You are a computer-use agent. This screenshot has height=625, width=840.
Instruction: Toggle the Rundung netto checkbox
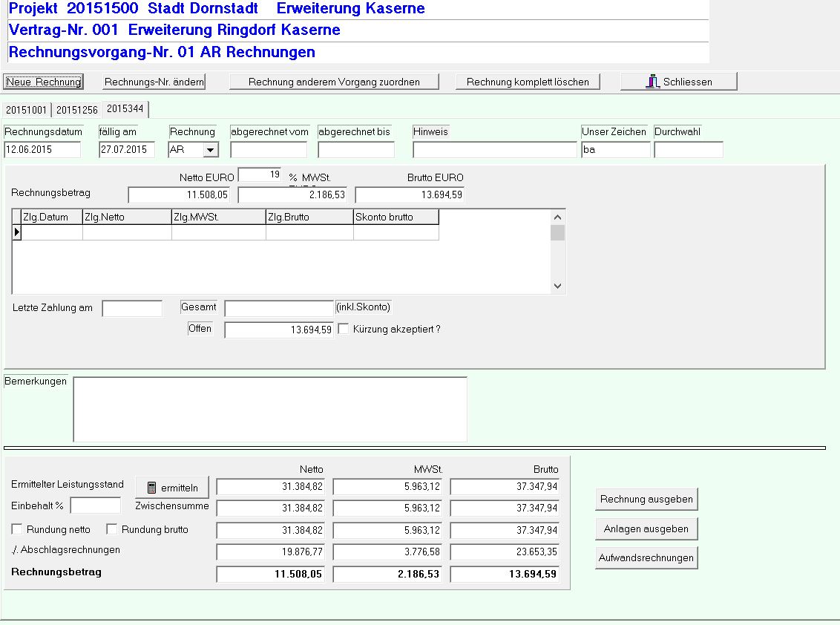pyautogui.click(x=17, y=529)
